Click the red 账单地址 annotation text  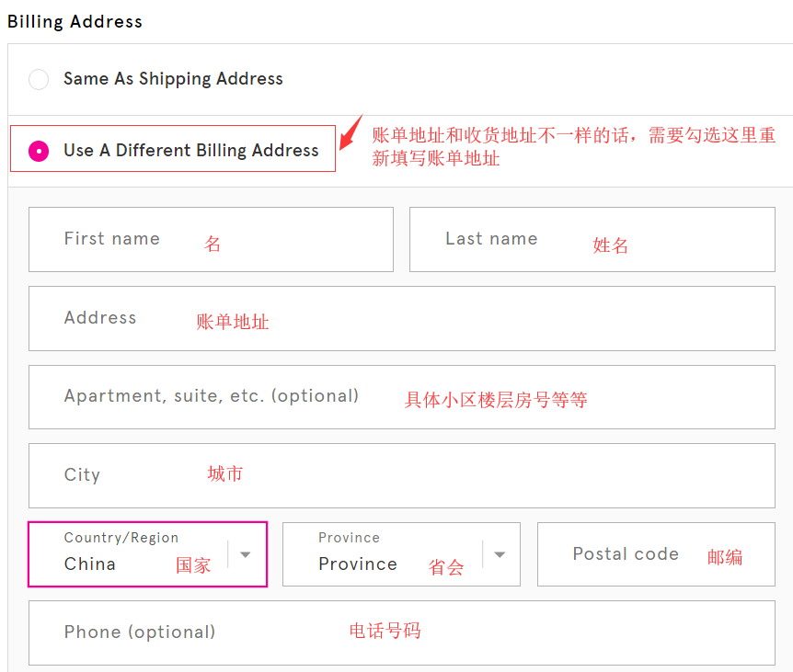pos(233,322)
